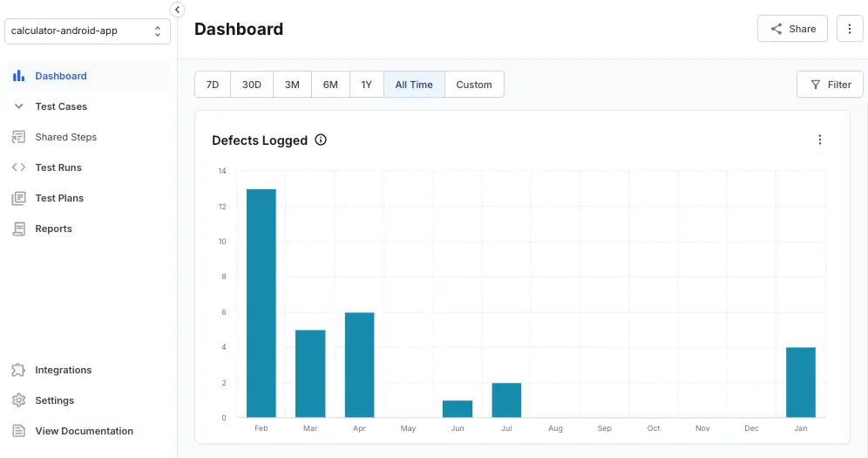Open the Defects Logged chart options menu
The image size is (868, 458).
coord(819,140)
